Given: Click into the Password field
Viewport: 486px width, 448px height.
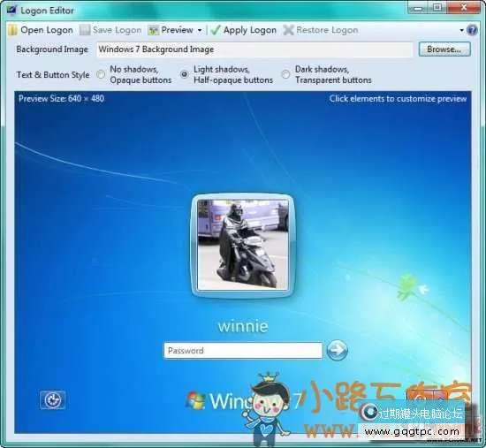Looking at the screenshot, I should pos(243,351).
